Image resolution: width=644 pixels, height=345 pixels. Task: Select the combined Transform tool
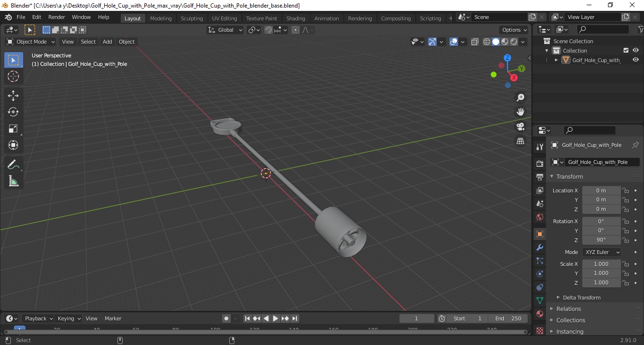tap(13, 145)
